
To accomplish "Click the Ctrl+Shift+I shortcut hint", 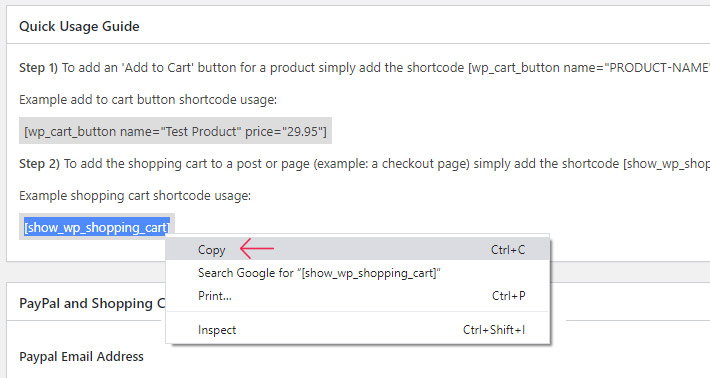I will tap(494, 330).
